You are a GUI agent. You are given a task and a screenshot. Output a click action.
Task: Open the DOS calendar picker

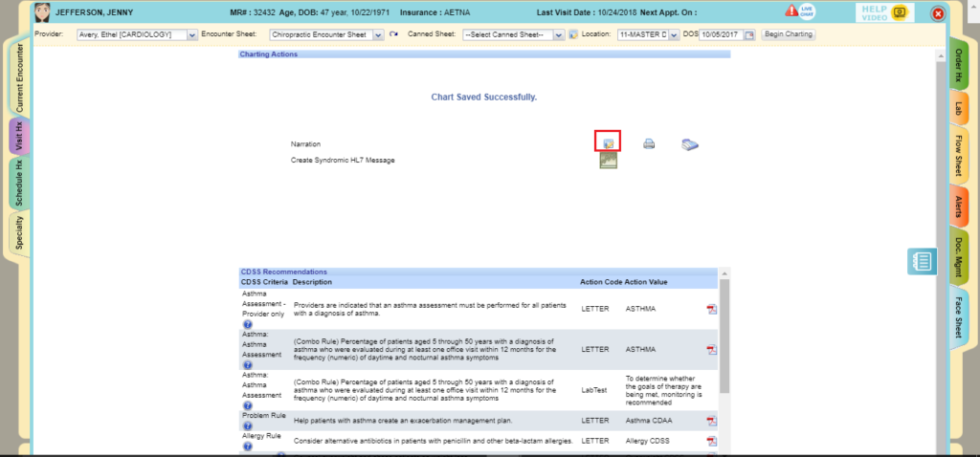[749, 34]
